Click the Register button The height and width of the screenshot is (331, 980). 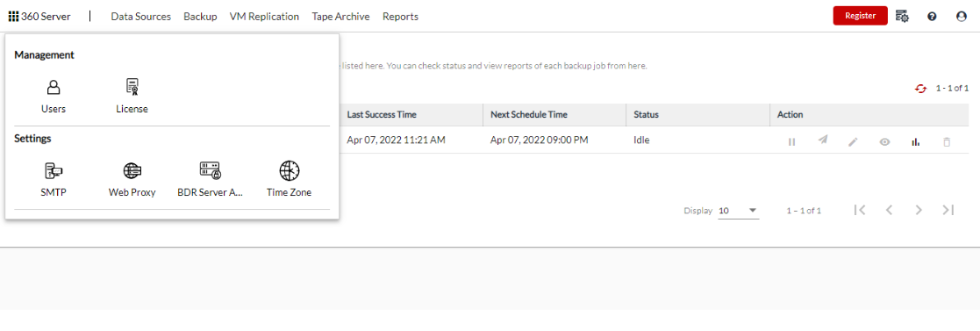coord(860,17)
